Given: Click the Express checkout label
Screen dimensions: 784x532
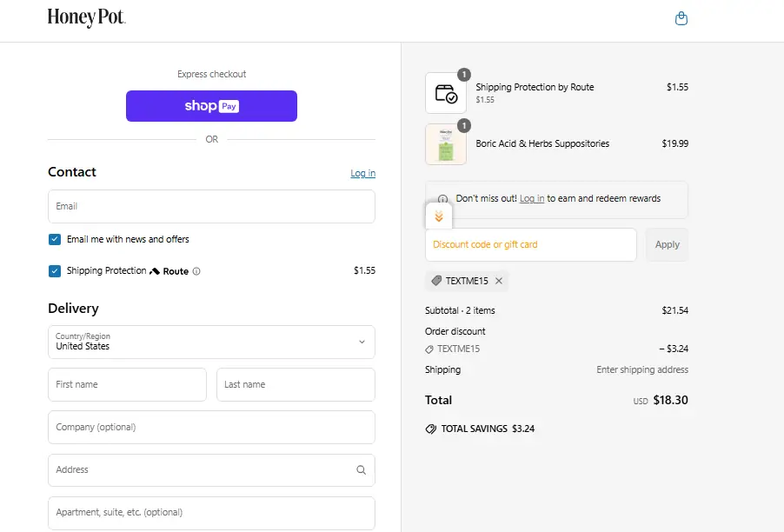Looking at the screenshot, I should point(211,74).
